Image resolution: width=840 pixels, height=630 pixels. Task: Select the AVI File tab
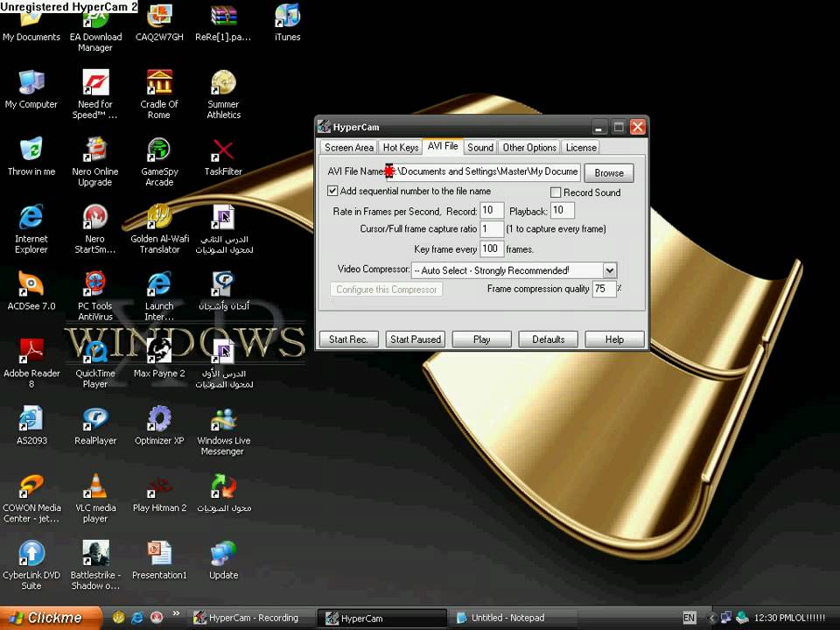coord(443,146)
